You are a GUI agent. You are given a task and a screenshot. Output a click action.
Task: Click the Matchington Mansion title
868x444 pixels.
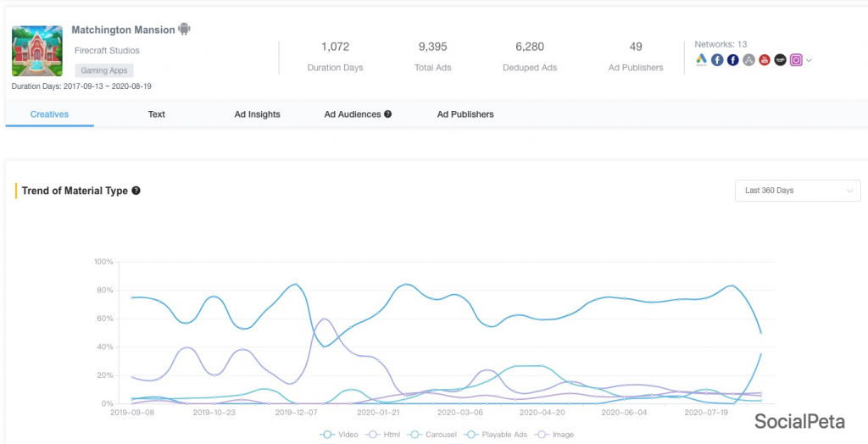[x=123, y=30]
